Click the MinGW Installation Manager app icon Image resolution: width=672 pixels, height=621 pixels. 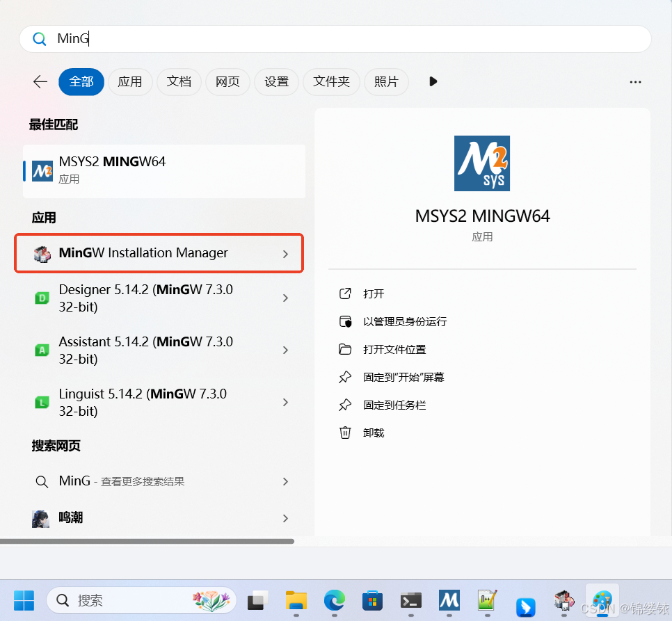tap(42, 254)
